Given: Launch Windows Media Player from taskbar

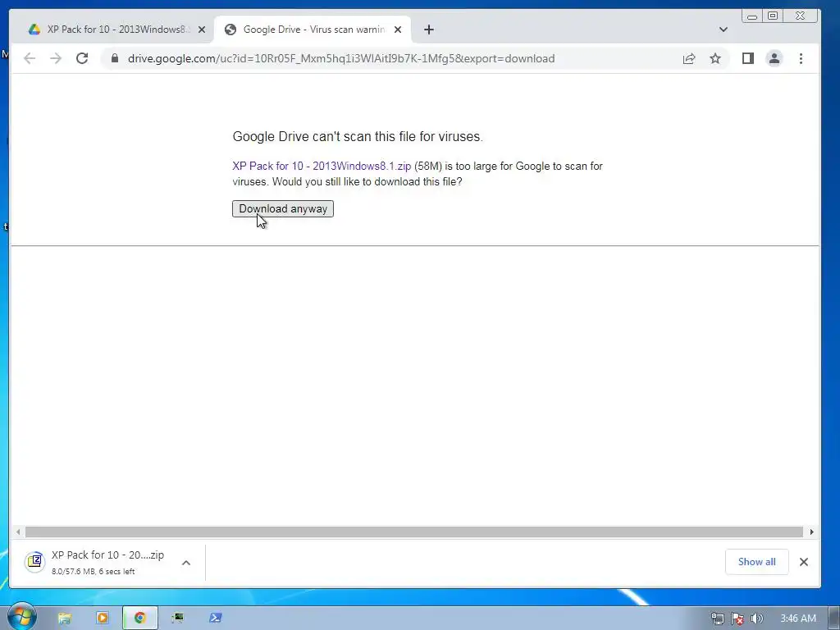Looking at the screenshot, I should pos(103,619).
